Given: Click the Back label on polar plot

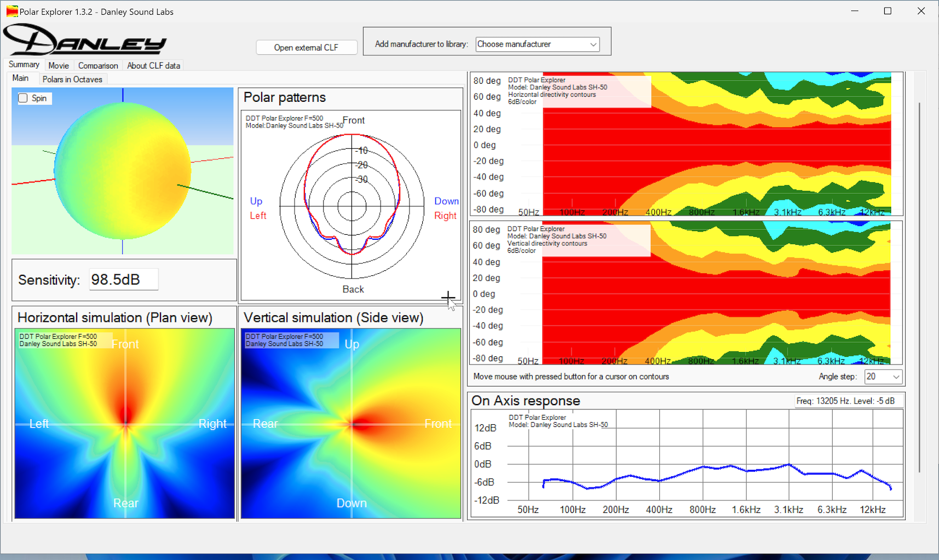Looking at the screenshot, I should 353,290.
